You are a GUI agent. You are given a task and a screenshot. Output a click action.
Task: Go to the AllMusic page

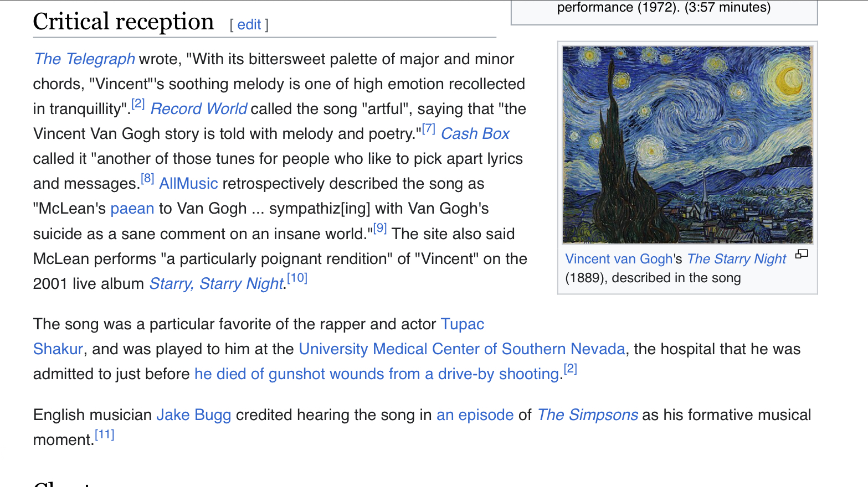click(188, 184)
